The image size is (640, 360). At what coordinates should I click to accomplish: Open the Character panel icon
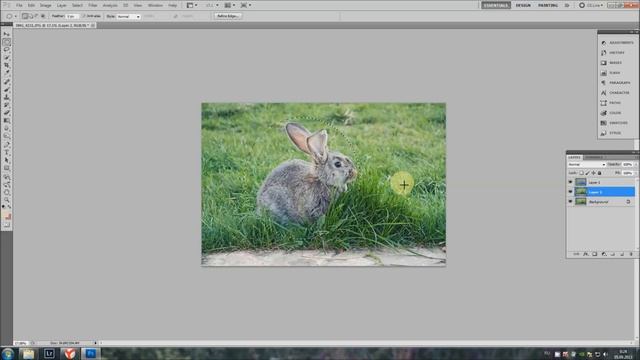604,93
